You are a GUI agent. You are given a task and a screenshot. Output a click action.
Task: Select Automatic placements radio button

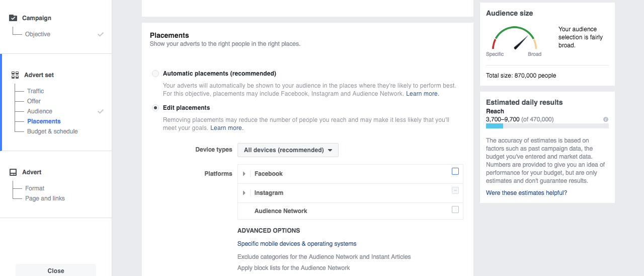[x=155, y=74]
